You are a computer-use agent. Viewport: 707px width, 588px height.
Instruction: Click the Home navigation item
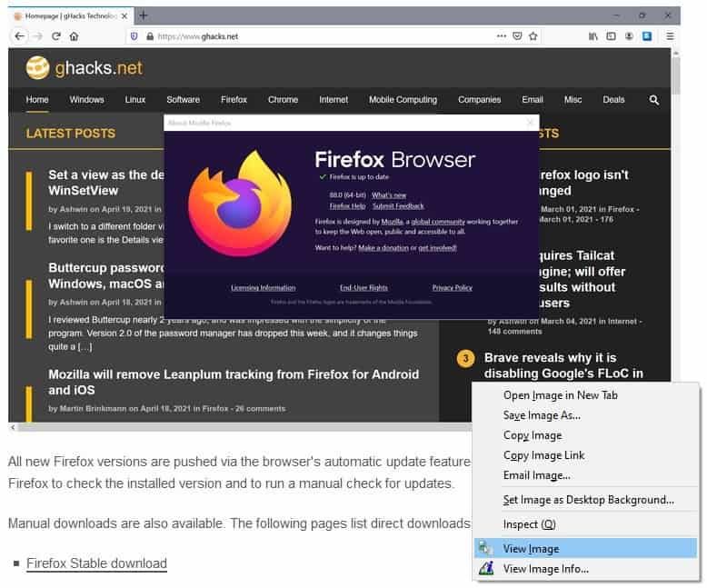click(x=37, y=100)
